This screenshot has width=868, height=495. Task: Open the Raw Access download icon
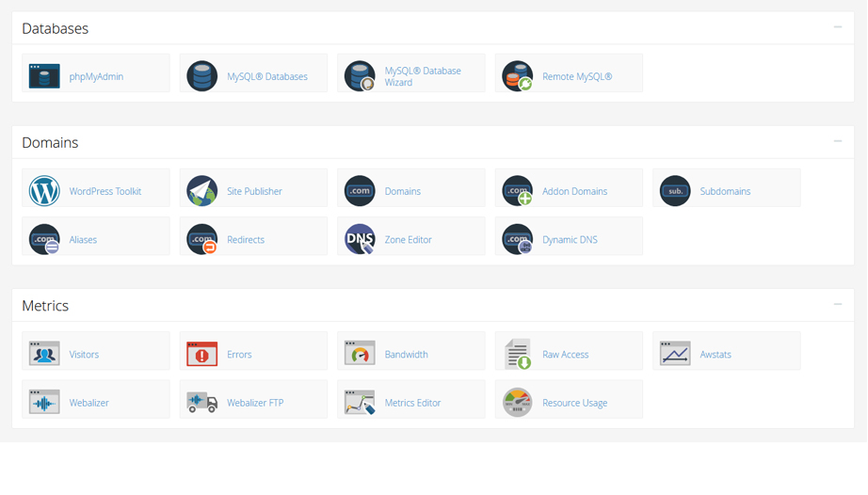[x=517, y=354]
